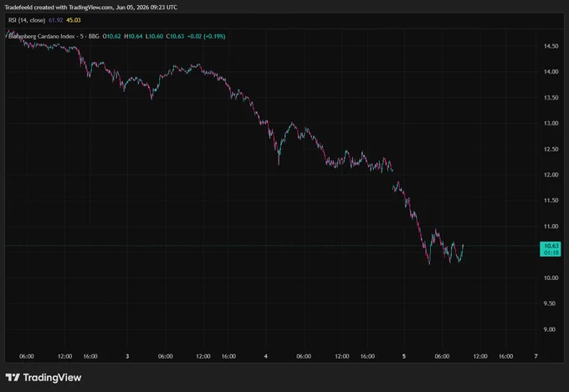This screenshot has width=569, height=392.
Task: Click the 13.50 price axis label
Action: (x=551, y=98)
